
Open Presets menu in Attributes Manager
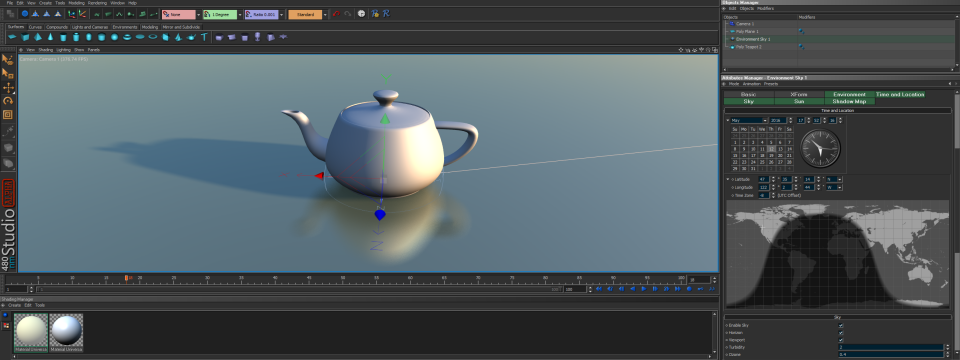click(x=771, y=84)
